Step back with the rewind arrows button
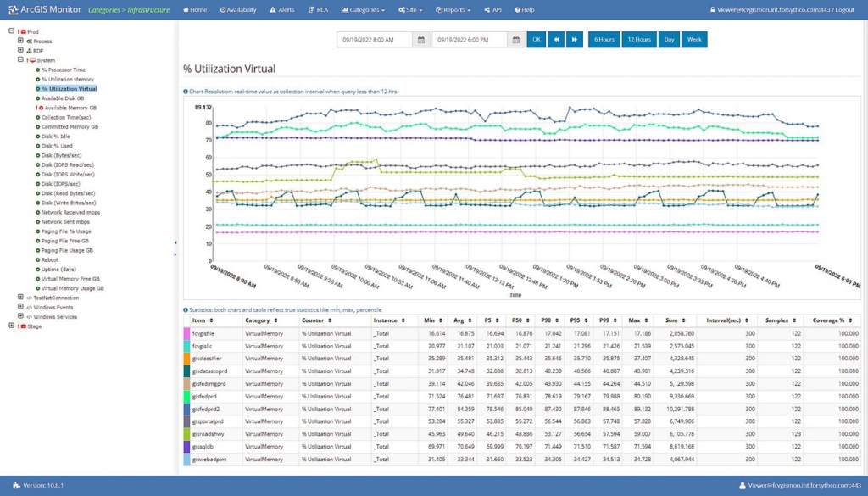Viewport: 868px width, 496px height. tap(556, 40)
